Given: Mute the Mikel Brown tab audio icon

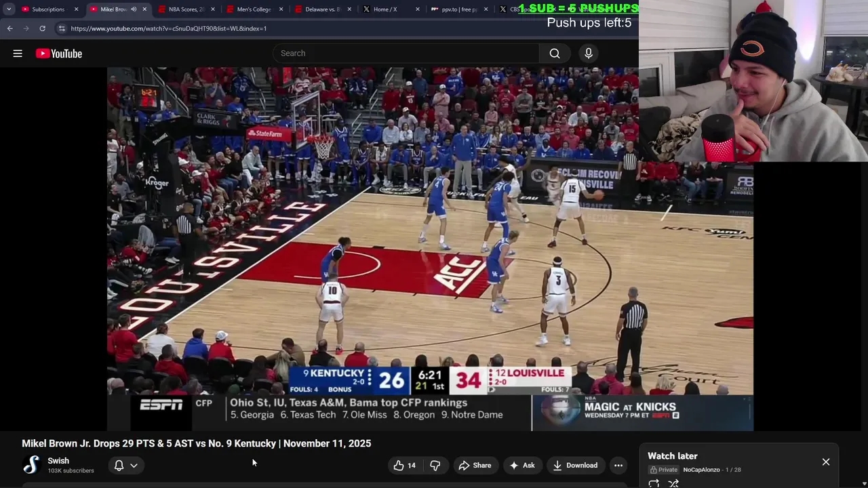Looking at the screenshot, I should tap(134, 9).
